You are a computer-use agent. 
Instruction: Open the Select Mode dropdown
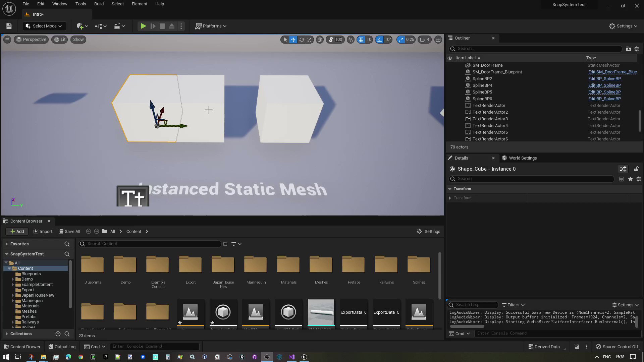click(x=44, y=26)
